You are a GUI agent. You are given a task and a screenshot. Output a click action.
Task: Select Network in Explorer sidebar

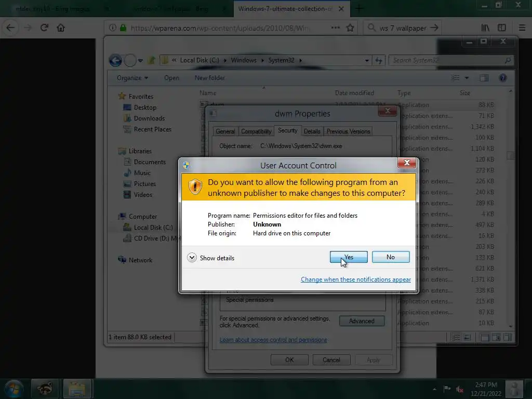tap(140, 260)
